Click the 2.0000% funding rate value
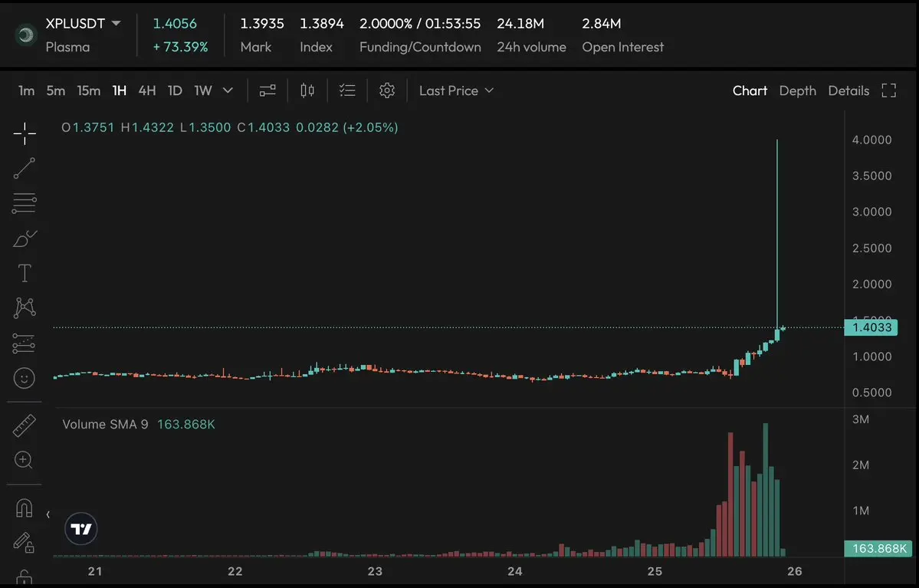 click(386, 24)
